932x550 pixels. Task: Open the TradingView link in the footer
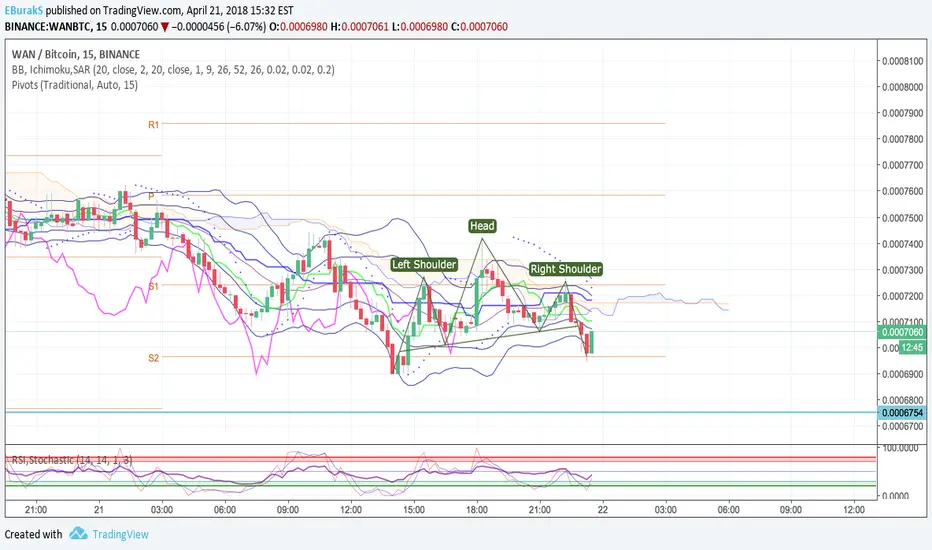[x=120, y=534]
